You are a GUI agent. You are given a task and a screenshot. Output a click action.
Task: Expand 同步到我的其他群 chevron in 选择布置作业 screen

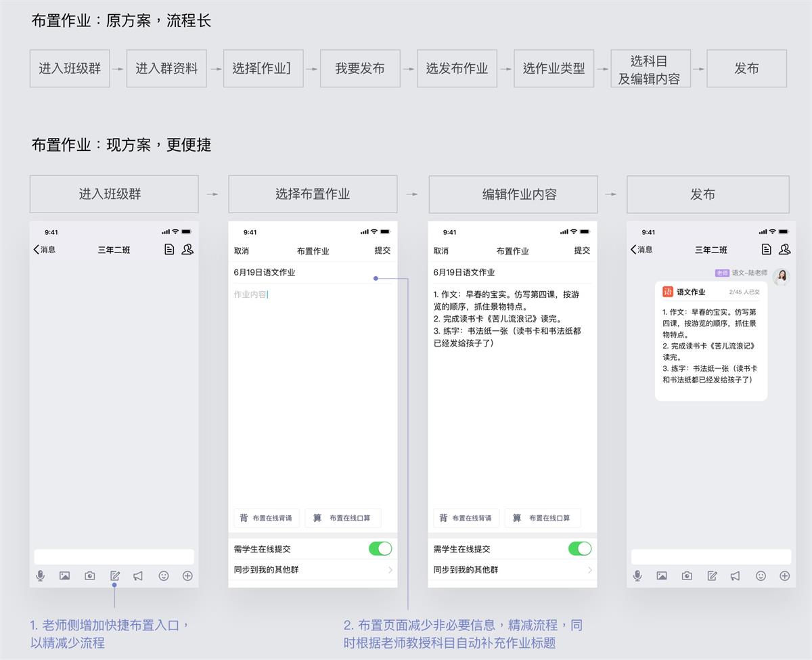tap(390, 570)
